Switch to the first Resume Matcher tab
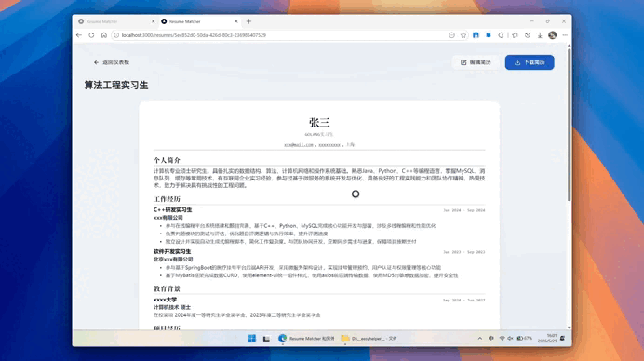The width and height of the screenshot is (644, 361). click(116, 21)
